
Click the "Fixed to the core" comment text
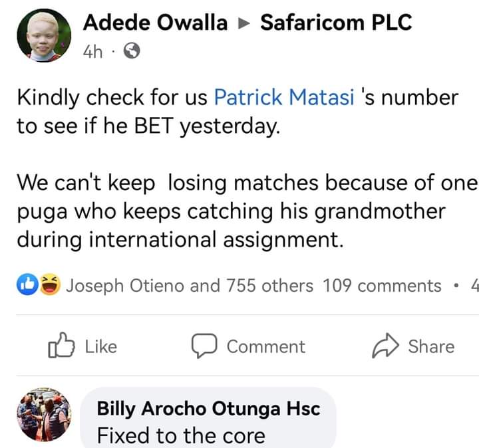pos(180,435)
